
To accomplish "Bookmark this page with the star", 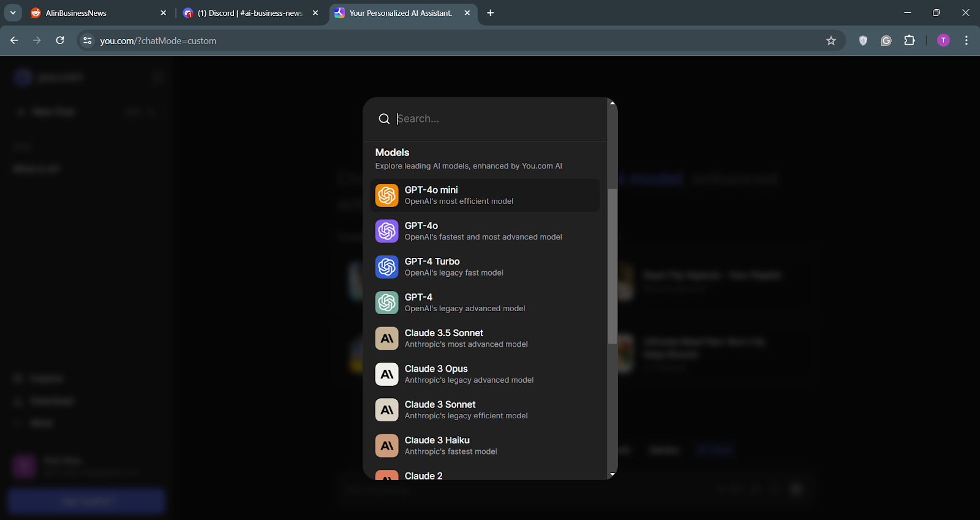I will (831, 40).
